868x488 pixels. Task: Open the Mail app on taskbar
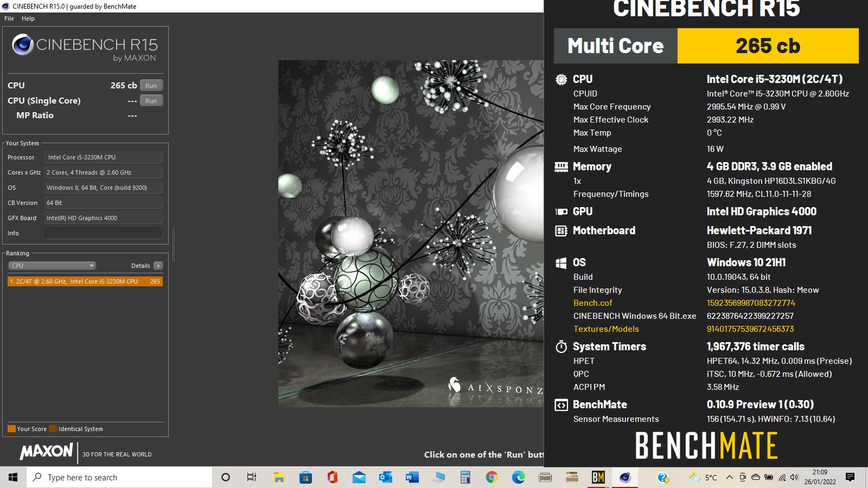point(359,477)
